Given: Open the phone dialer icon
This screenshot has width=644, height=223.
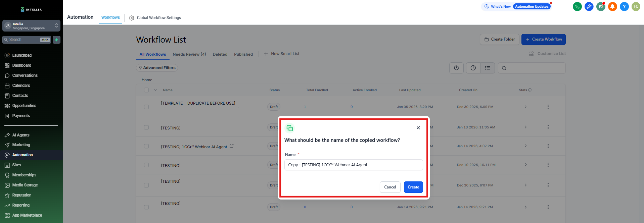Looking at the screenshot, I should (577, 6).
